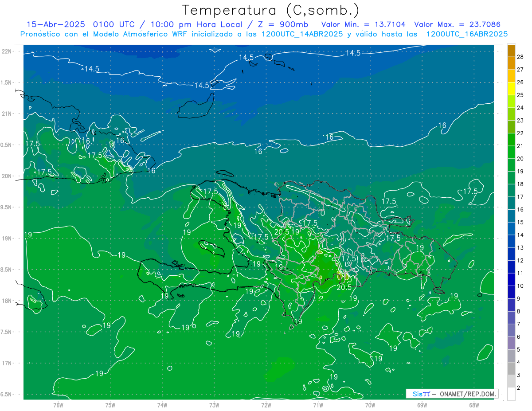Click the '17N' latitude axis label
The height and width of the screenshot is (411, 532).
click(x=7, y=363)
